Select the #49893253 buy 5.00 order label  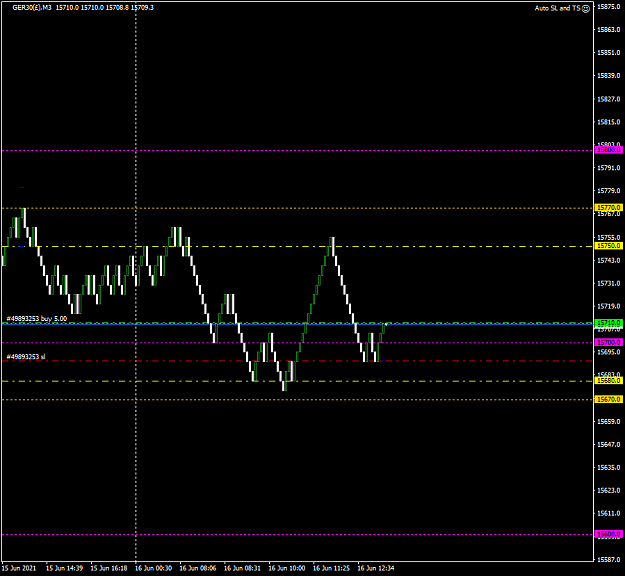click(x=37, y=318)
